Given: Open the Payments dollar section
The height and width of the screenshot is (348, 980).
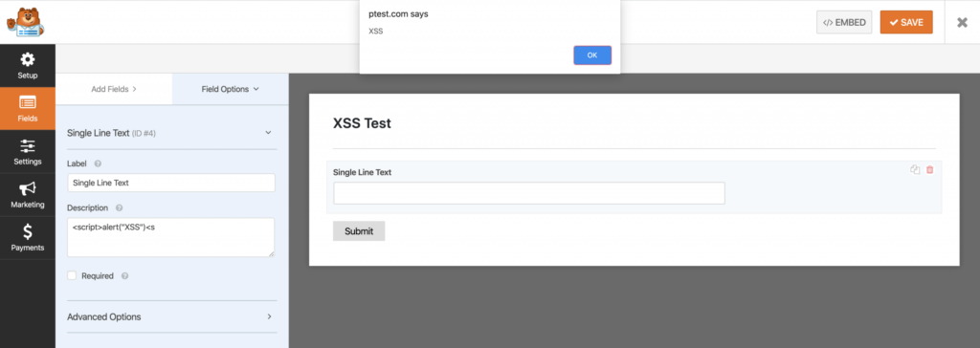Looking at the screenshot, I should [x=28, y=237].
